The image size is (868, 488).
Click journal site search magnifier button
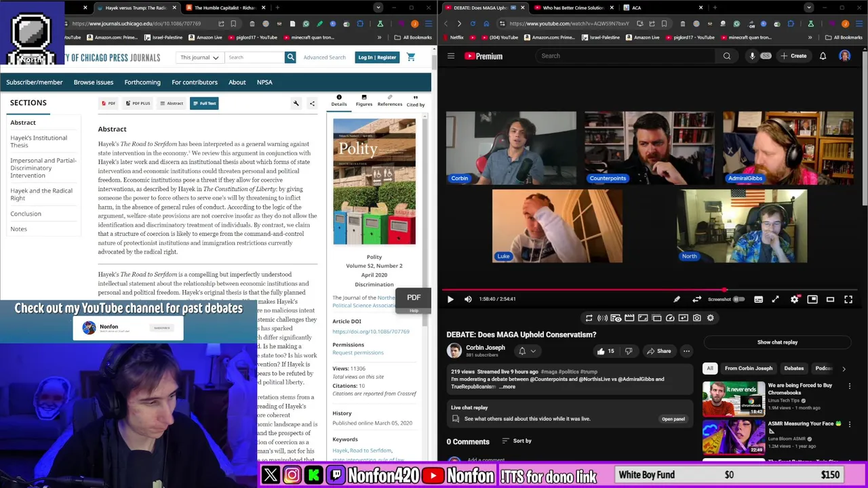[x=290, y=58]
